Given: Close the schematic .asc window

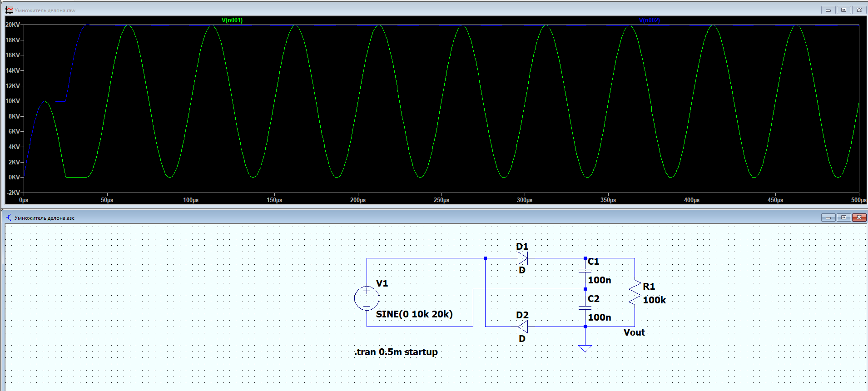Looking at the screenshot, I should click(x=859, y=218).
